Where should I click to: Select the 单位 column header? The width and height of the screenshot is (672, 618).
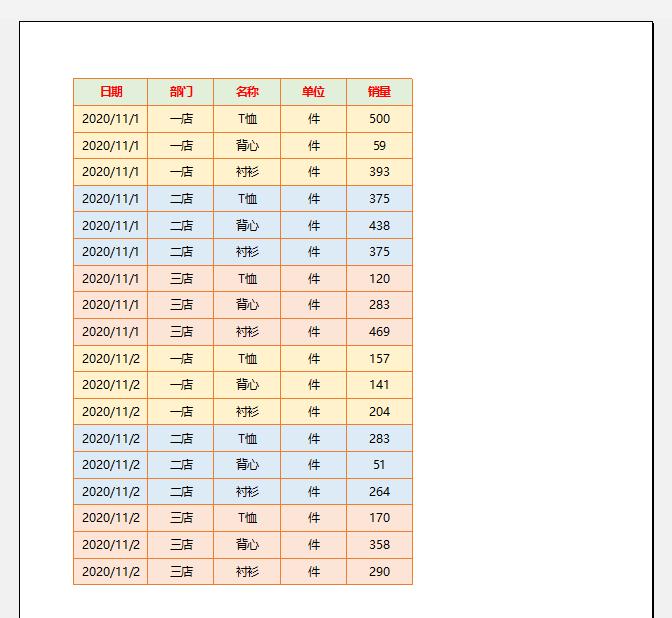tap(313, 92)
